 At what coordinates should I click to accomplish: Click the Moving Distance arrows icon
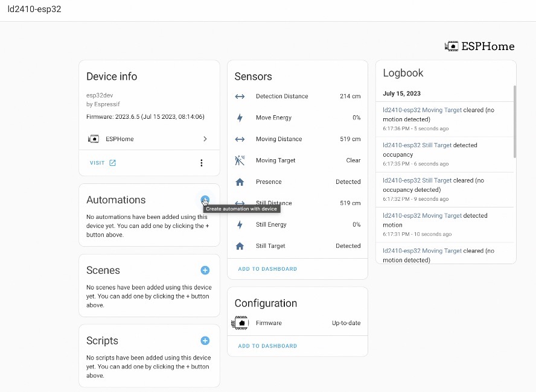point(240,139)
